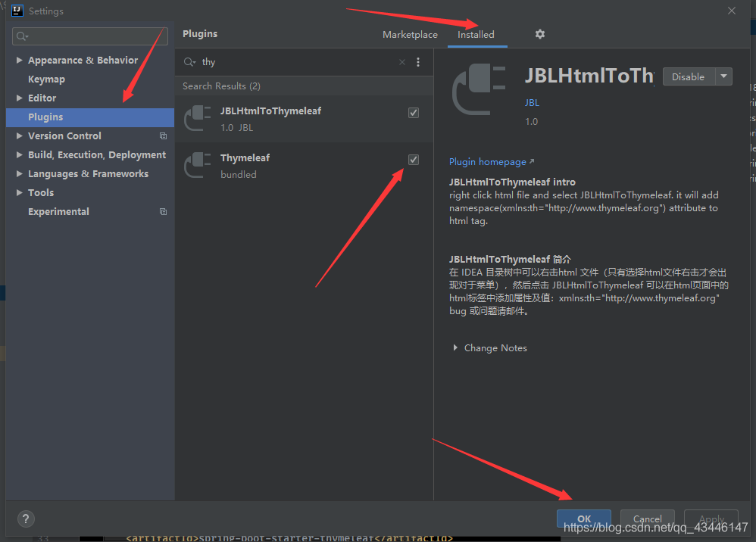Clear the plugin search text with the X icon
756x542 pixels.
pos(402,62)
